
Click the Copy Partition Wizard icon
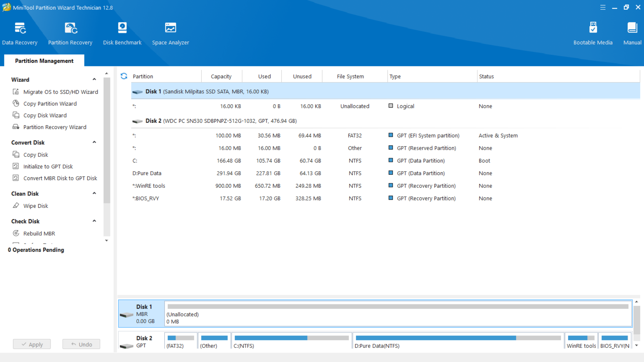(16, 103)
